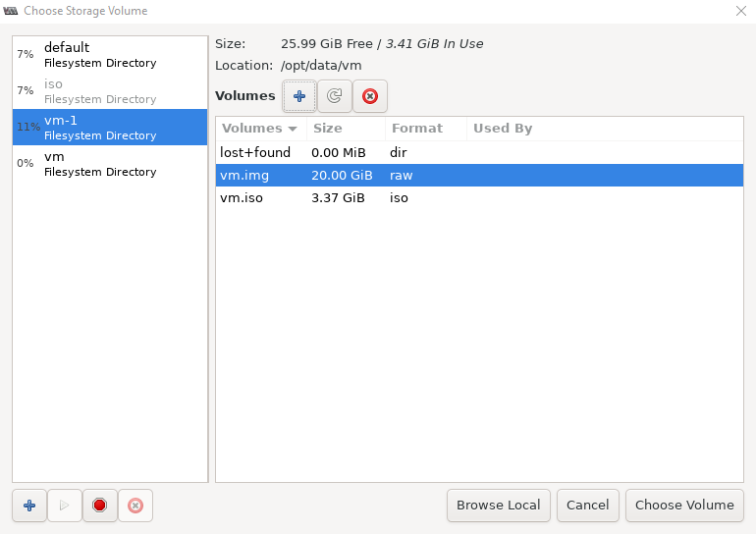Viewport: 756px width, 534px height.
Task: Refresh the volume list
Action: [x=335, y=96]
